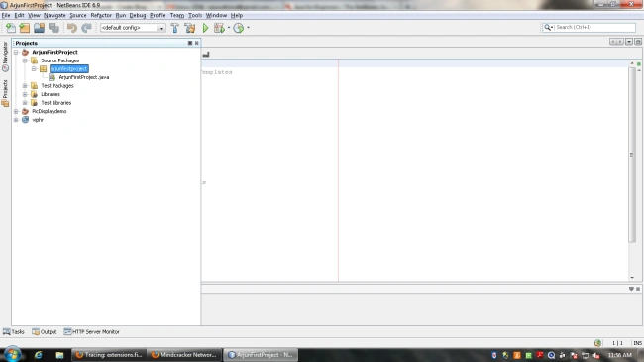Switch to the Mindcracker Network taskbar window

[184, 355]
